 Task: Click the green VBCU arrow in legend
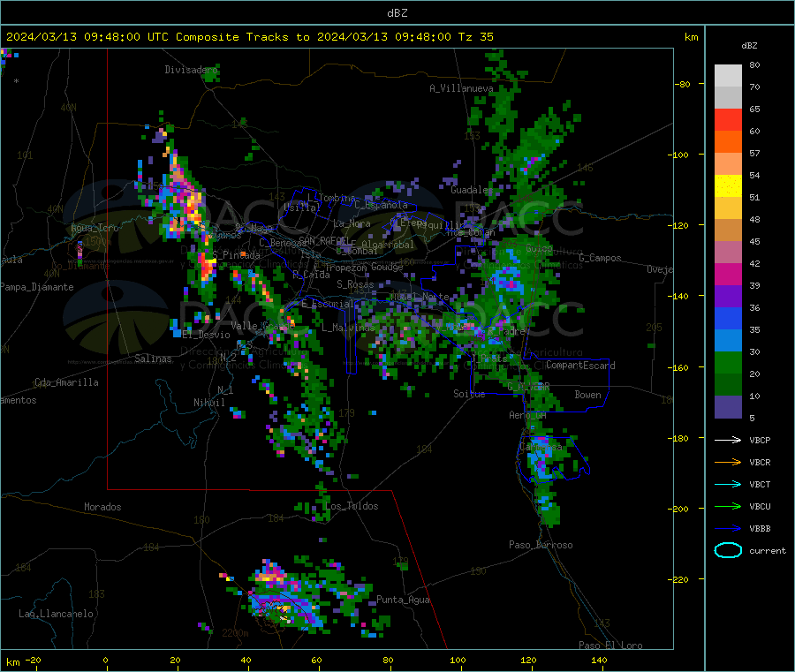point(728,506)
